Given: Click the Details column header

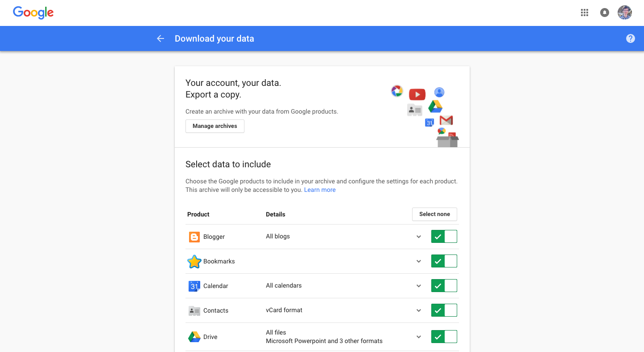Looking at the screenshot, I should point(276,214).
